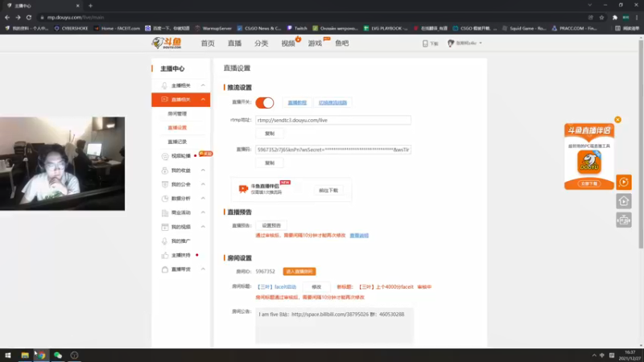Open the room title link 【三叶】faceit
The image size is (644, 362).
pos(276,287)
